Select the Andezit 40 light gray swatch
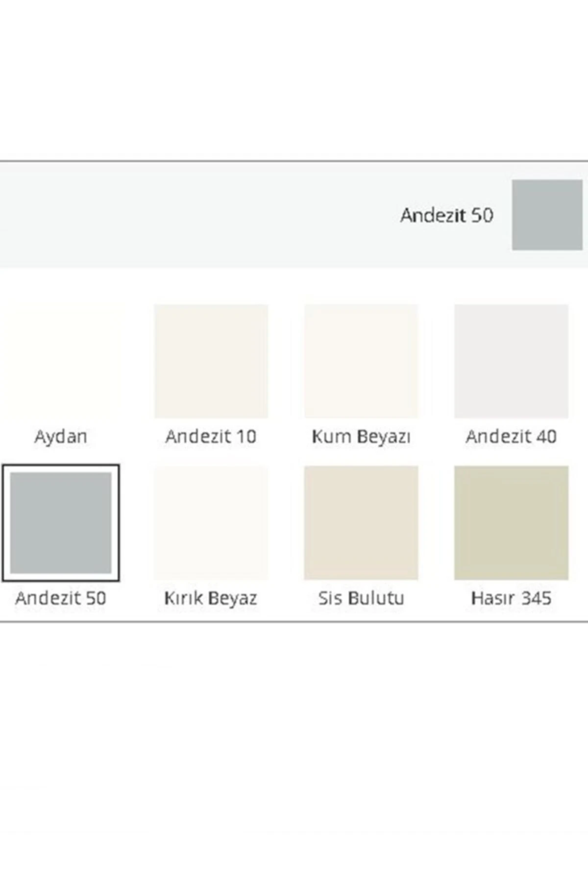The height and width of the screenshot is (882, 588). (511, 361)
